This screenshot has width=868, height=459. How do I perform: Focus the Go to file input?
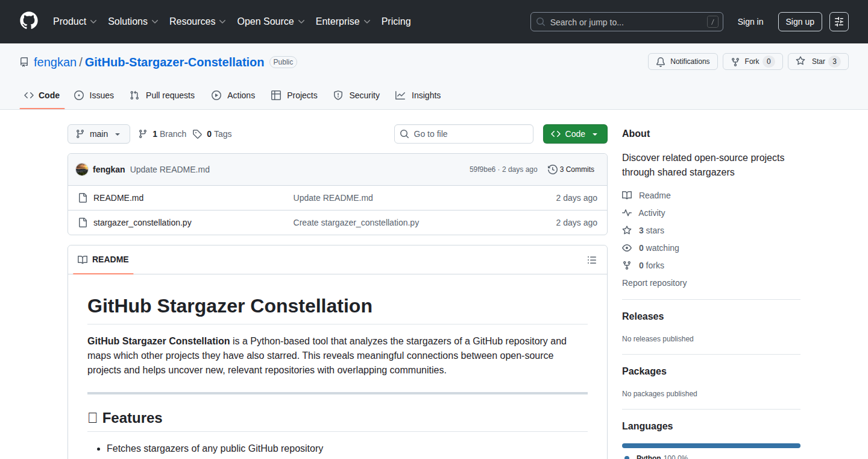[464, 134]
